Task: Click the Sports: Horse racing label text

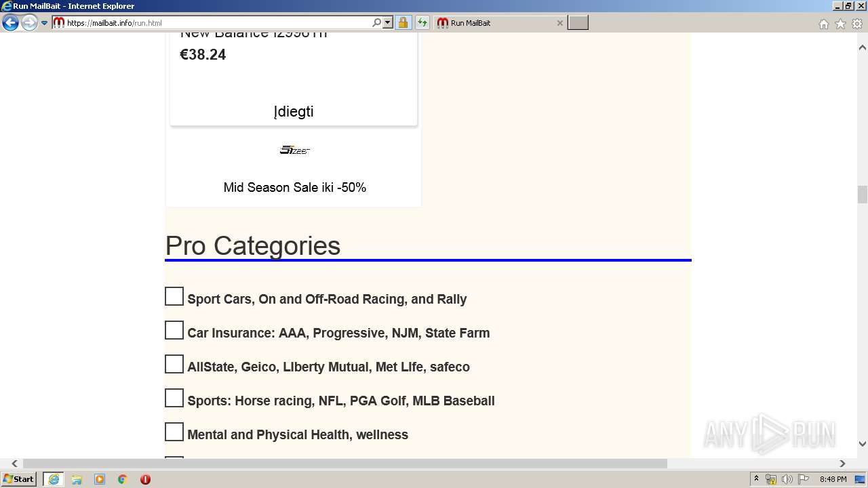Action: (341, 401)
